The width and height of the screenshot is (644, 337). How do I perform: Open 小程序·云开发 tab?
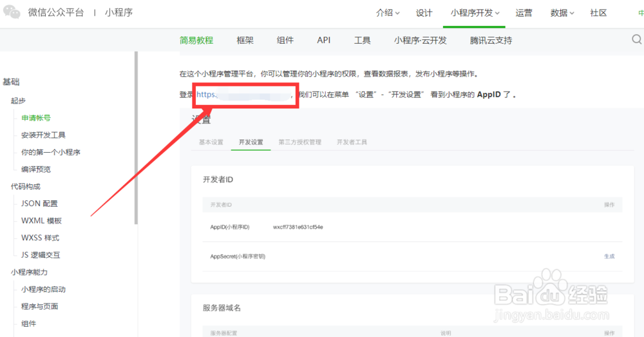(x=420, y=41)
